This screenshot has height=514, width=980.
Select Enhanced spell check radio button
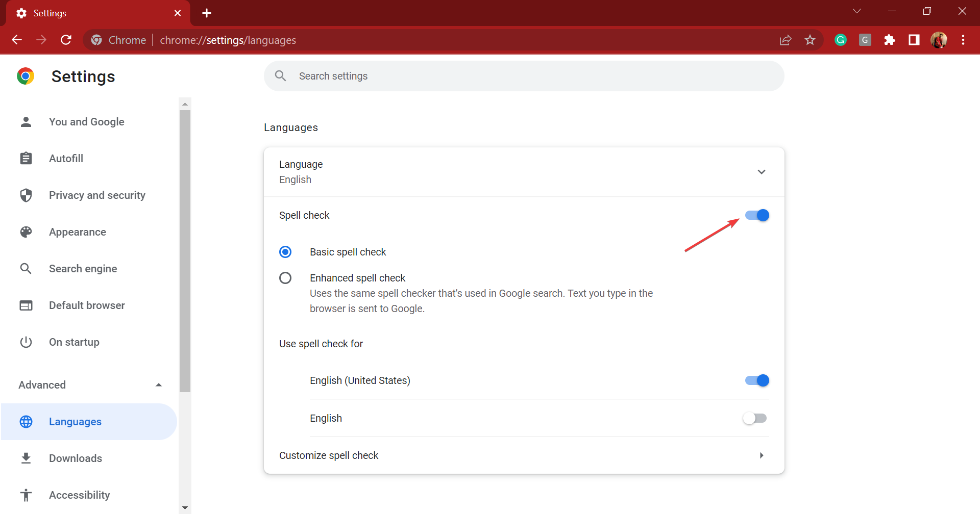point(285,278)
